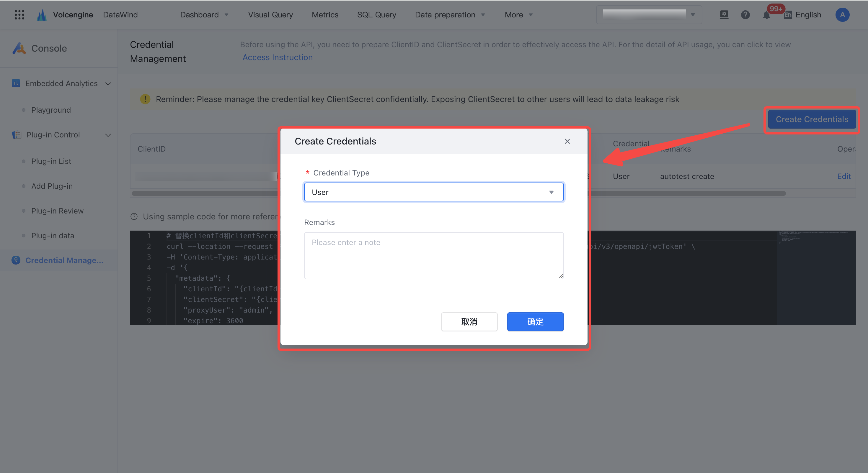Click the Plug-in Control sidebar icon
This screenshot has height=473, width=868.
(16, 135)
